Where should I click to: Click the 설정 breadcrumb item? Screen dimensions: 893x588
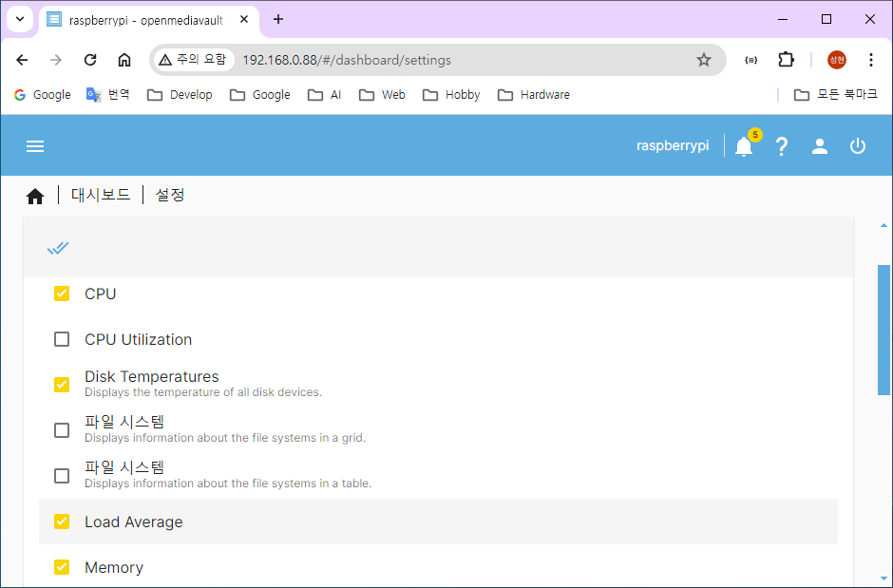[x=170, y=196]
